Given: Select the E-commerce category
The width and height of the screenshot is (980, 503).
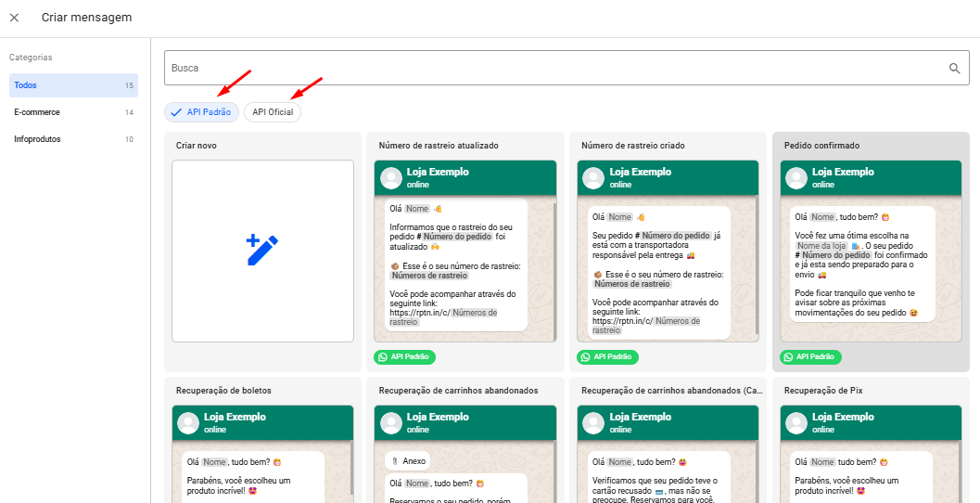Looking at the screenshot, I should 73,112.
